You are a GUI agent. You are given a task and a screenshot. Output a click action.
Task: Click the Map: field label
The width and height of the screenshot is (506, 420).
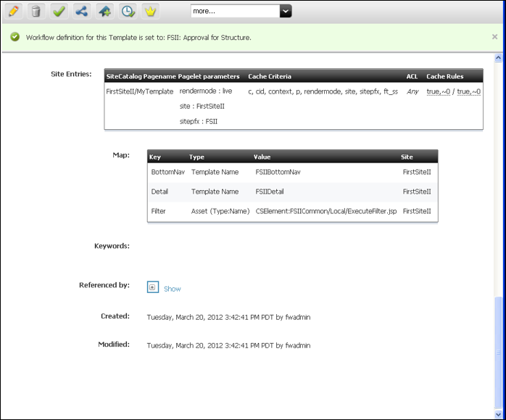click(121, 155)
